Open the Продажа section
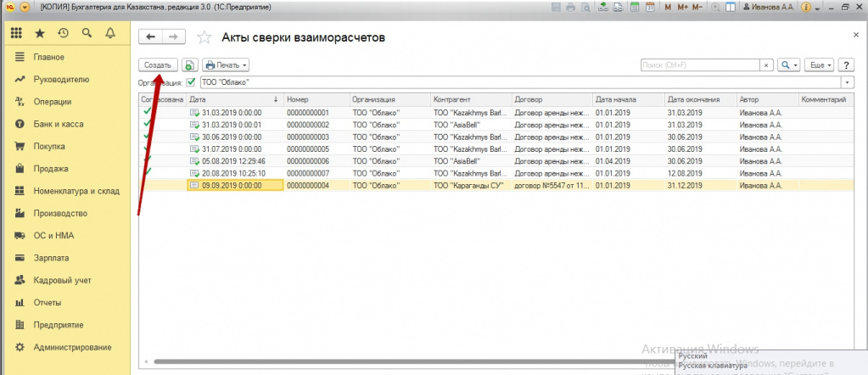Image resolution: width=868 pixels, height=375 pixels. (x=50, y=169)
